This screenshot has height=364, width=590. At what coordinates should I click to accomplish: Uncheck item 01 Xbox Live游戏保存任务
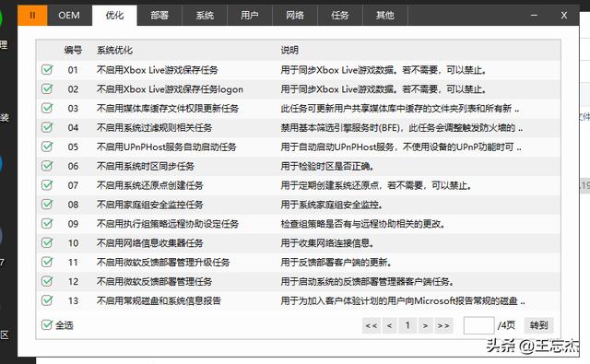47,69
